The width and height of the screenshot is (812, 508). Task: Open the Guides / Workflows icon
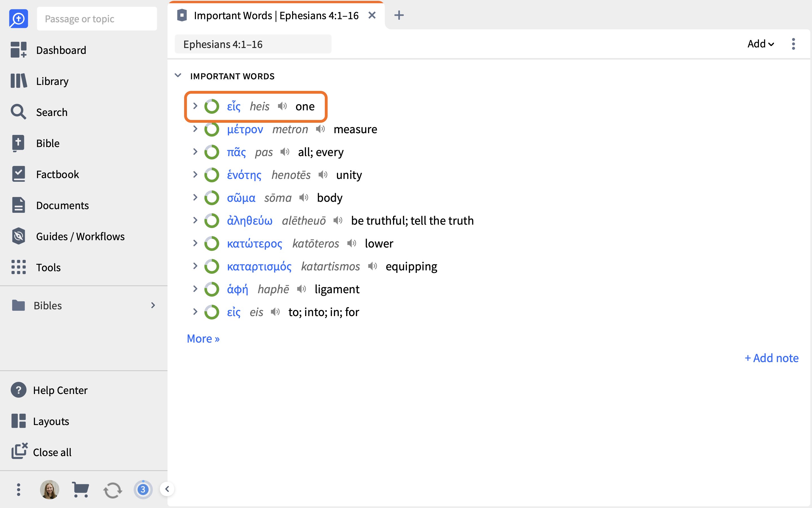(x=18, y=236)
